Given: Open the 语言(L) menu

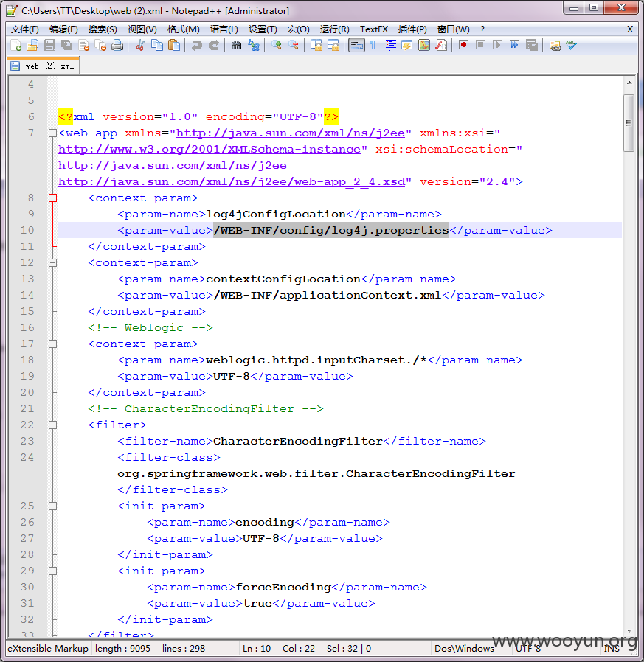Looking at the screenshot, I should (224, 29).
